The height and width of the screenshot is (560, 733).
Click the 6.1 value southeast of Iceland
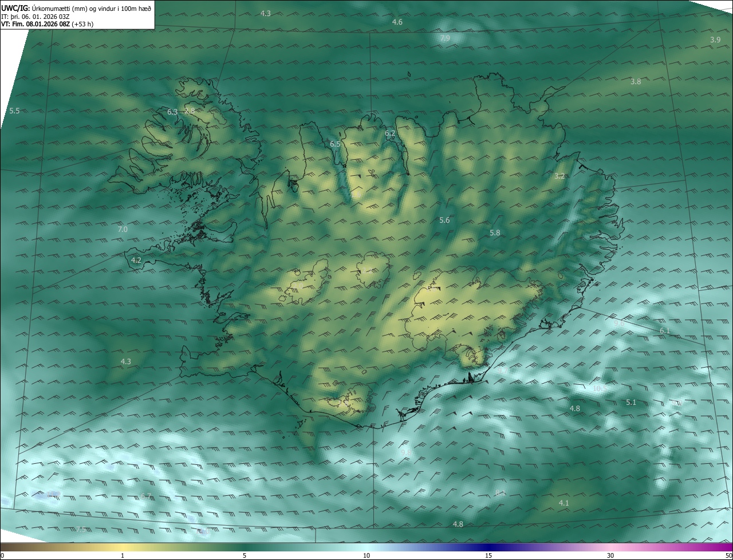pos(664,331)
